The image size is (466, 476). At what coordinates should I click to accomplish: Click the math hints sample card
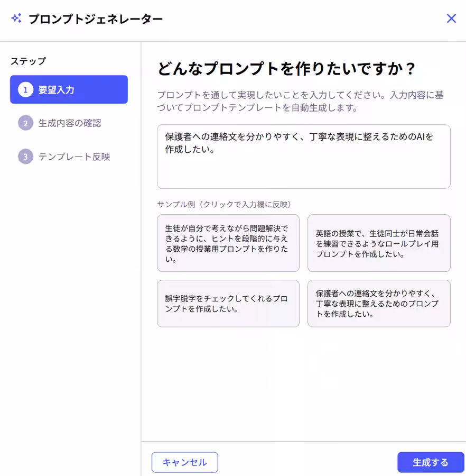[x=228, y=244]
